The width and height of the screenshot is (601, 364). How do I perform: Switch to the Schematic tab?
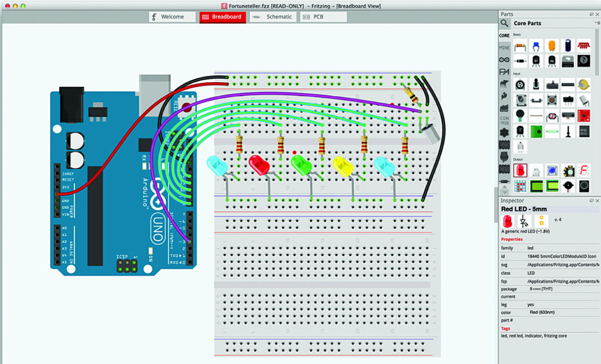[x=272, y=17]
